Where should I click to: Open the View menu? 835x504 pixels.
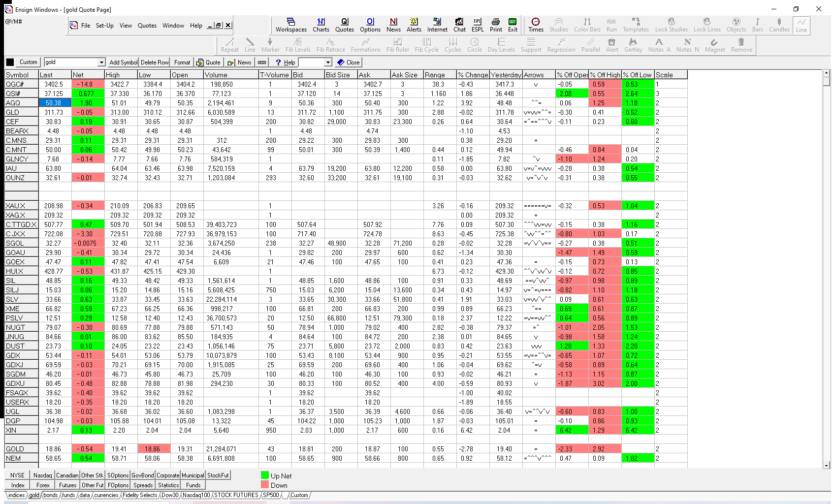[x=126, y=26]
